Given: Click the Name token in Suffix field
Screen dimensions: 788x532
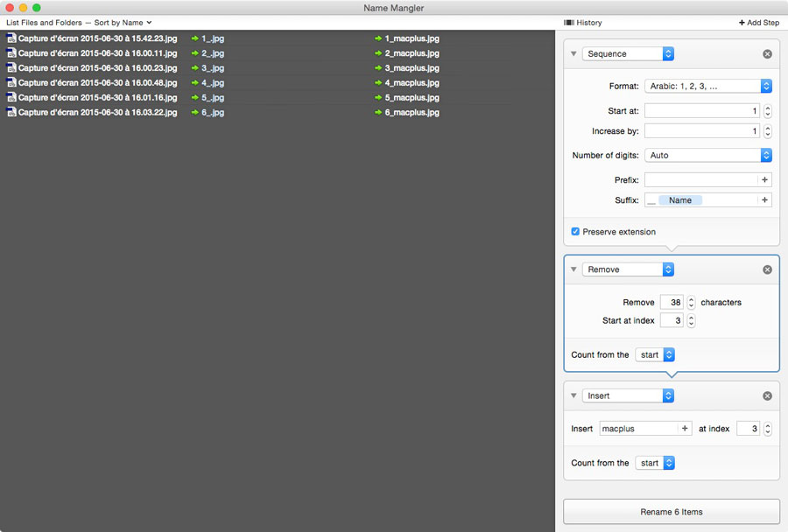Looking at the screenshot, I should click(680, 200).
